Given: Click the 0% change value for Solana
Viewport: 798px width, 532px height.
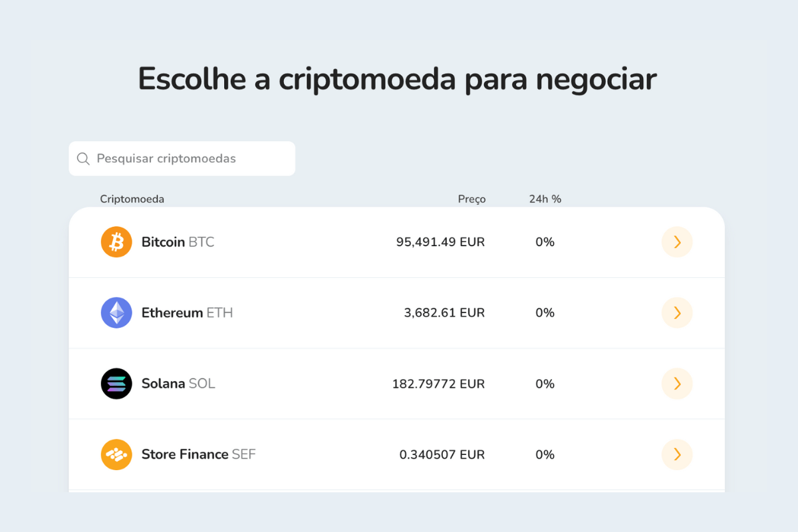Looking at the screenshot, I should pos(545,384).
